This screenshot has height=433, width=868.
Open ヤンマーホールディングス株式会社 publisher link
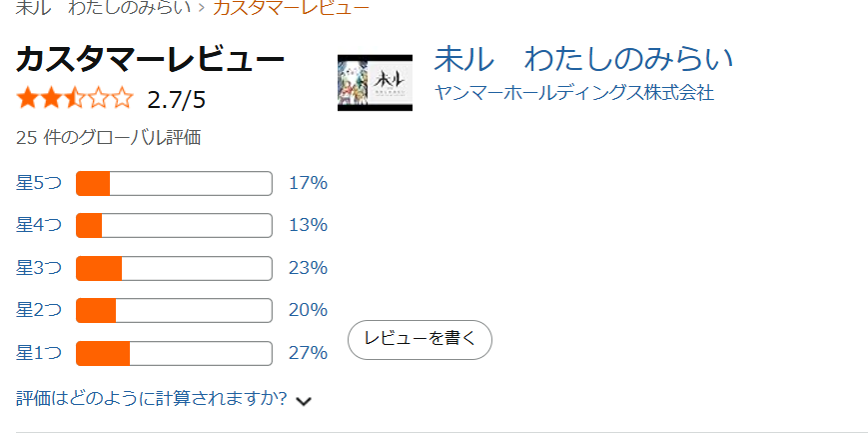coord(573,93)
